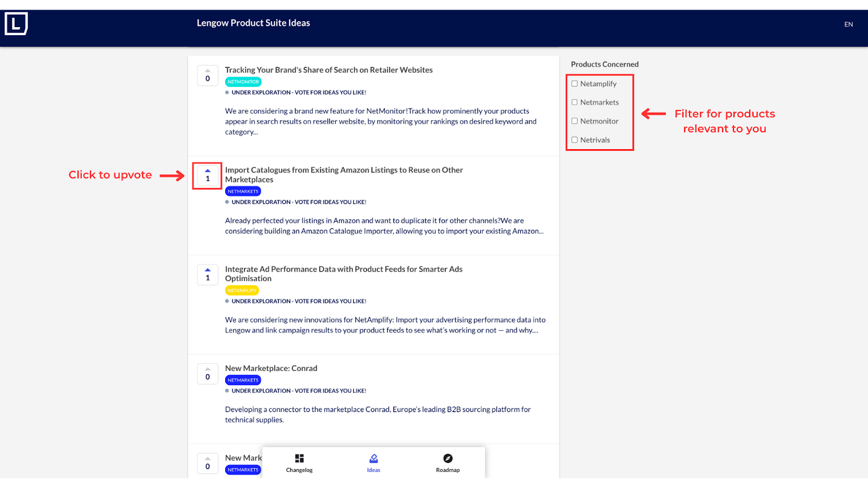868x488 pixels.
Task: Click the cyan NETMONITOR tag badge
Action: [x=243, y=82]
